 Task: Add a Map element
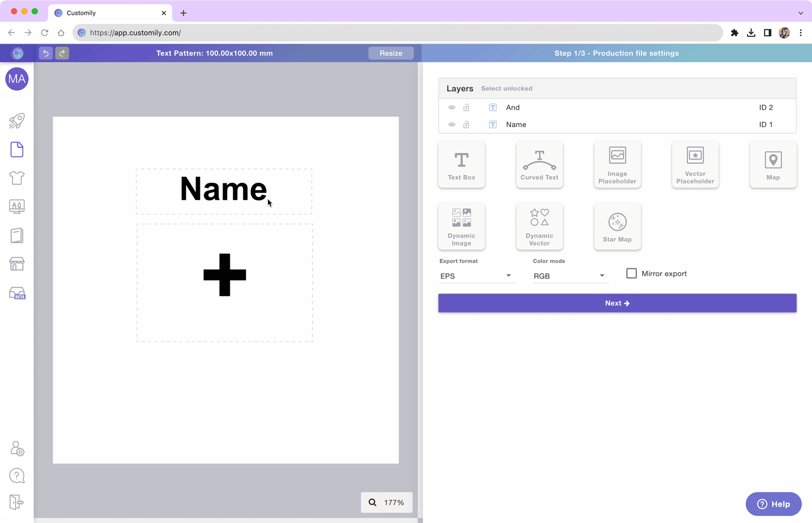773,164
